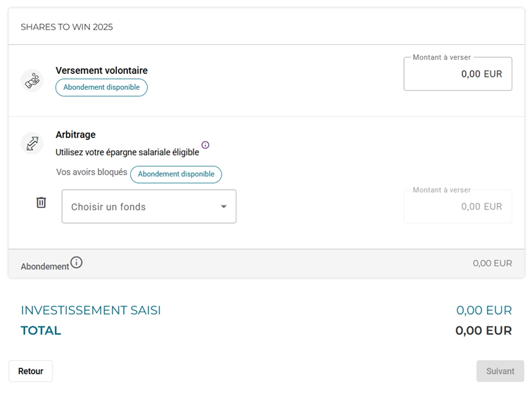The width and height of the screenshot is (532, 393).
Task: Click the disabled Montant à verser field under Arbitrage
Action: click(457, 207)
